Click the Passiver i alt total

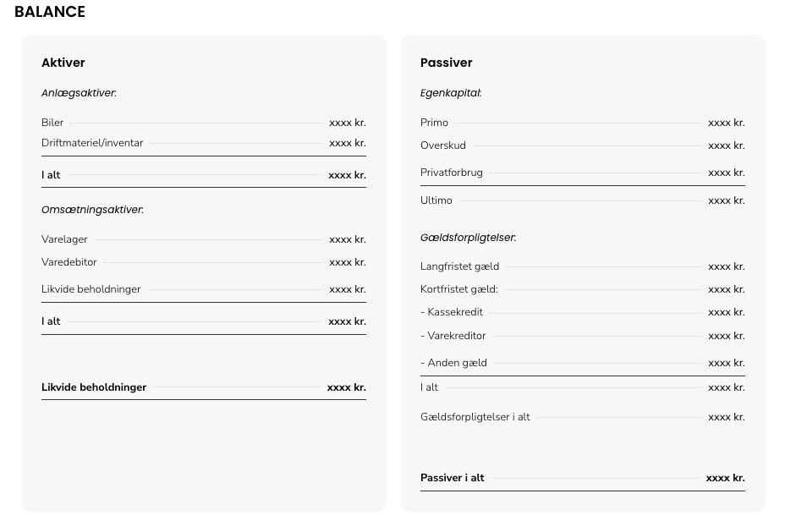pyautogui.click(x=583, y=478)
